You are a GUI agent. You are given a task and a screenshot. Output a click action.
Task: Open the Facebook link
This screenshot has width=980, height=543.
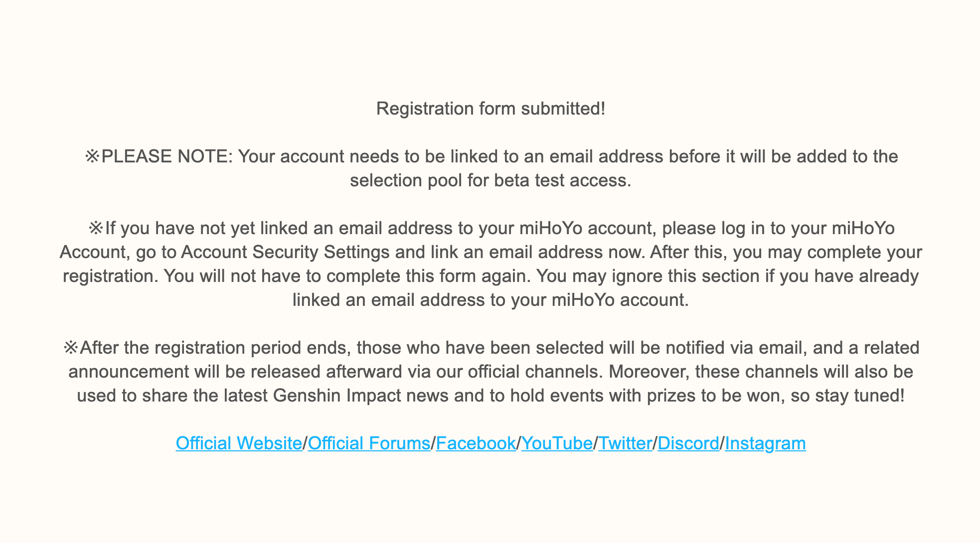click(x=476, y=443)
